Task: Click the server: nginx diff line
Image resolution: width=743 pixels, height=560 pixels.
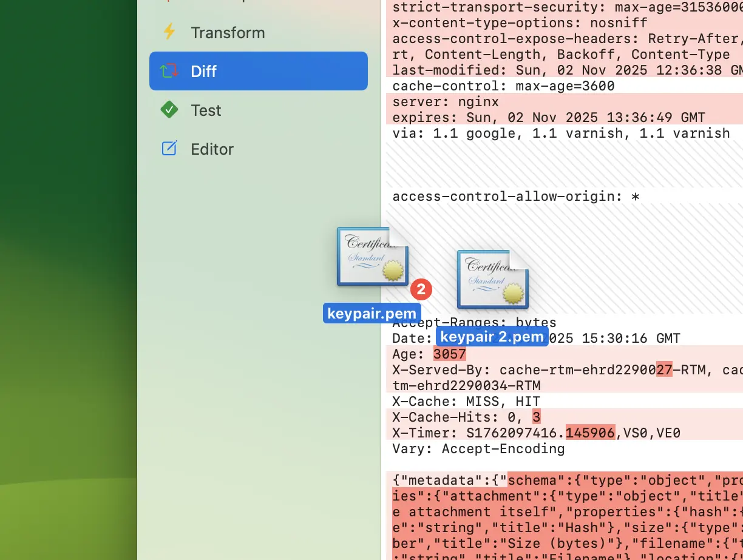Action: click(446, 102)
